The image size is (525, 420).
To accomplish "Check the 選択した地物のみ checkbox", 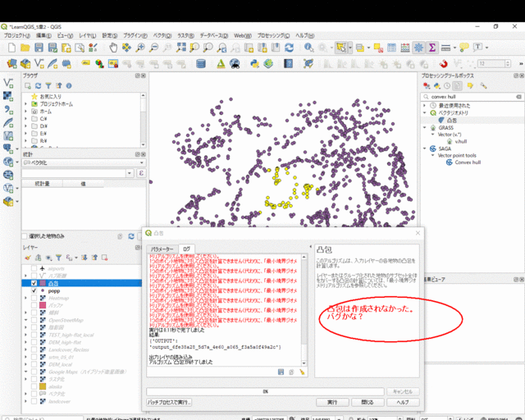I will 25,236.
